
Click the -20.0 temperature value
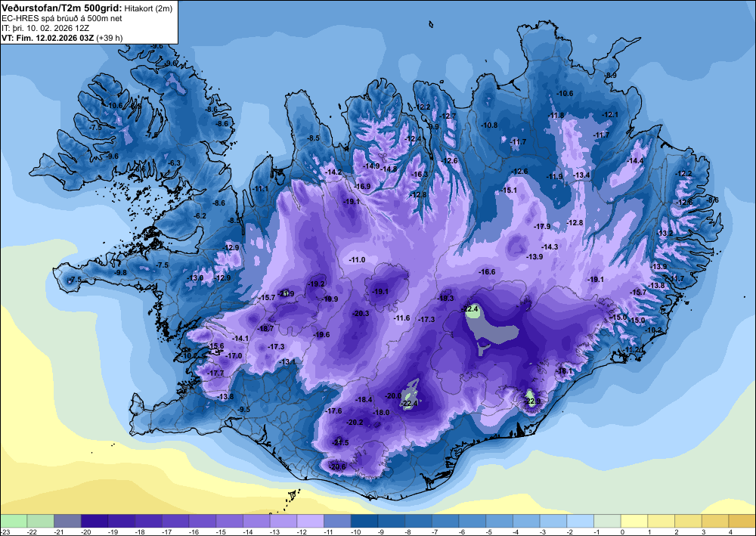[x=393, y=395]
